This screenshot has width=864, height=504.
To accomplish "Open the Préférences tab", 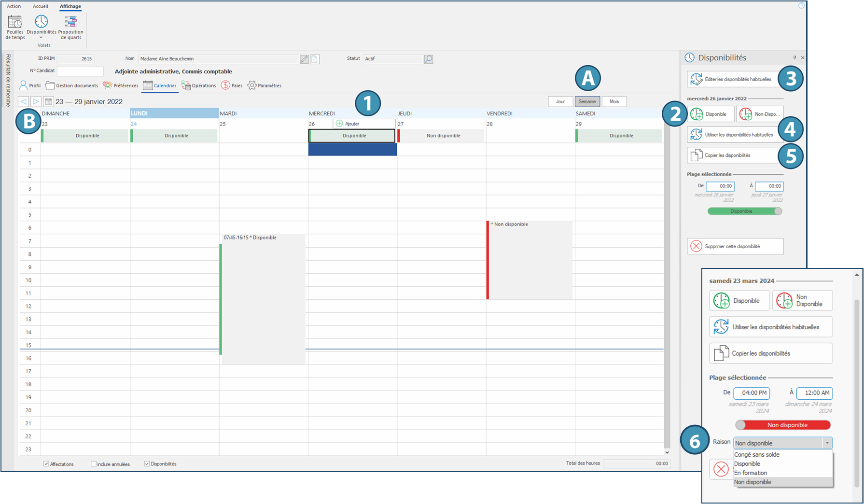I will click(121, 85).
